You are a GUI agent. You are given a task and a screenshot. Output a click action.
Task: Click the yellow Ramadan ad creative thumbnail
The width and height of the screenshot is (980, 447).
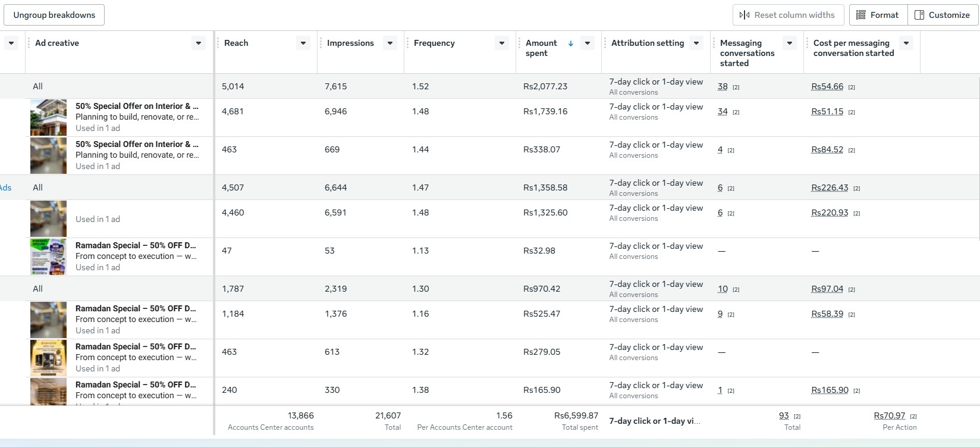point(48,358)
